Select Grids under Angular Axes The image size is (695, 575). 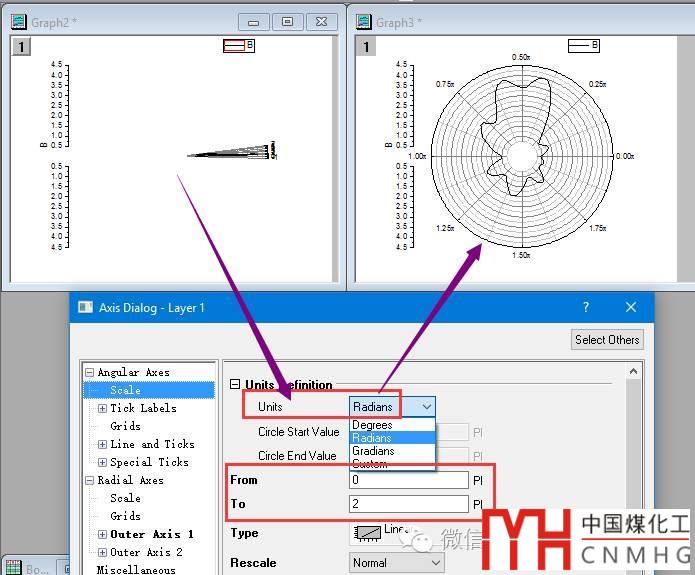pyautogui.click(x=125, y=426)
